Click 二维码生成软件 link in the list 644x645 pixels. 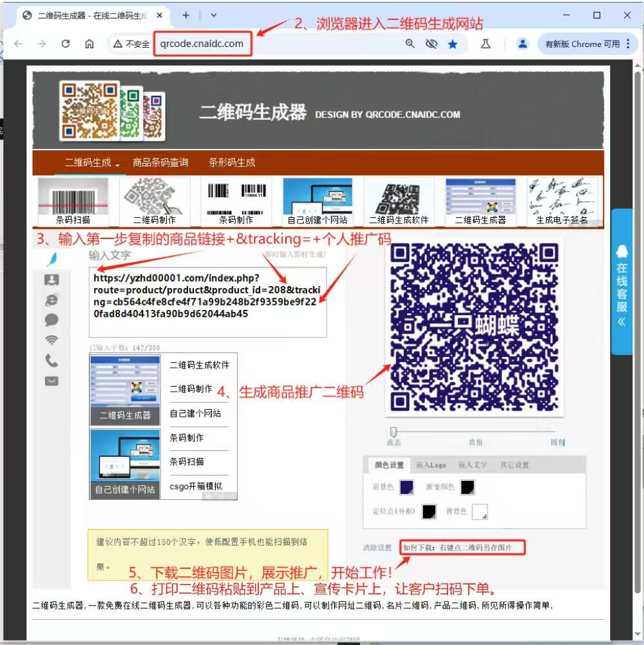(x=200, y=365)
